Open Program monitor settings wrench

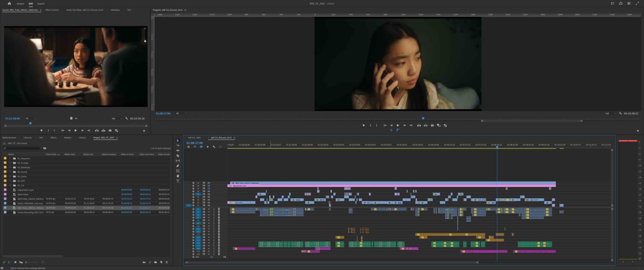[x=620, y=113]
